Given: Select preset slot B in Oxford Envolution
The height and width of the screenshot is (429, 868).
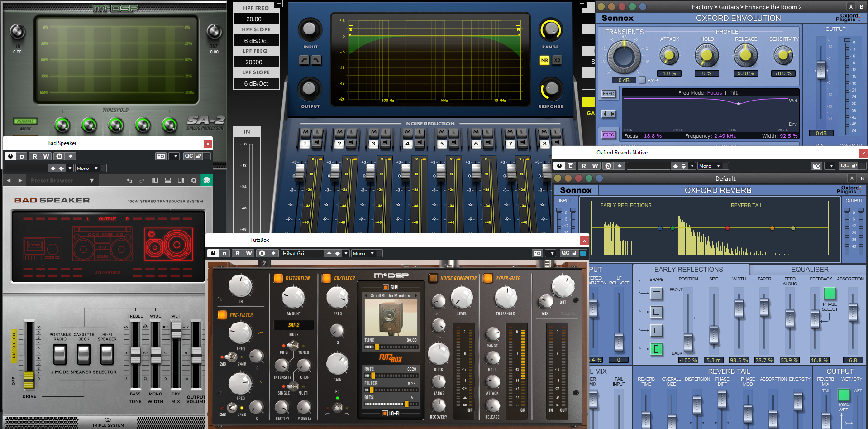Looking at the screenshot, I should 861,7.
